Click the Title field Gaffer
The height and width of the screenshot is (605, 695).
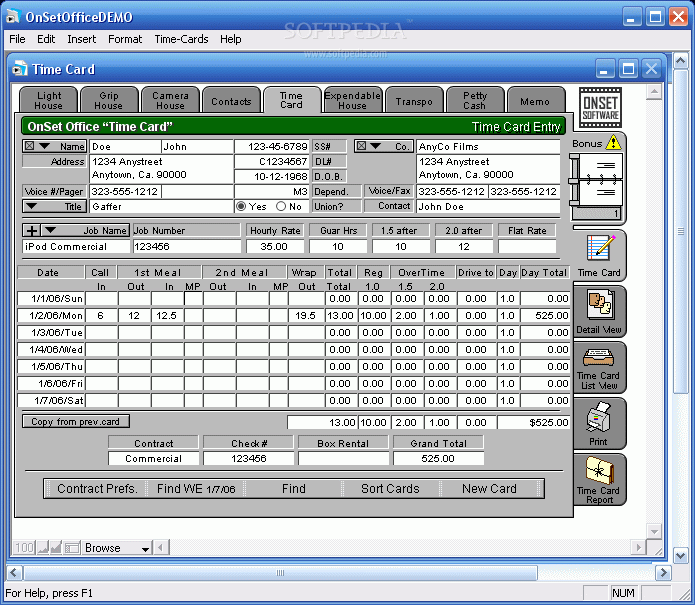click(x=161, y=207)
